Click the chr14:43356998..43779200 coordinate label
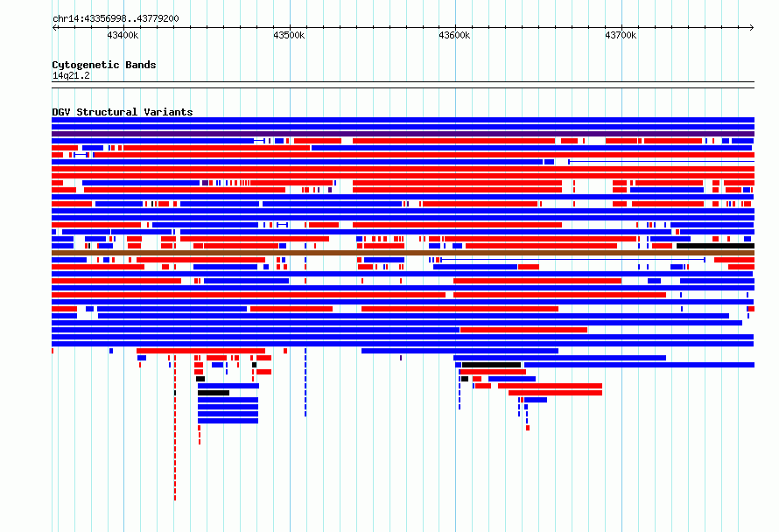The image size is (779, 532). pos(116,18)
